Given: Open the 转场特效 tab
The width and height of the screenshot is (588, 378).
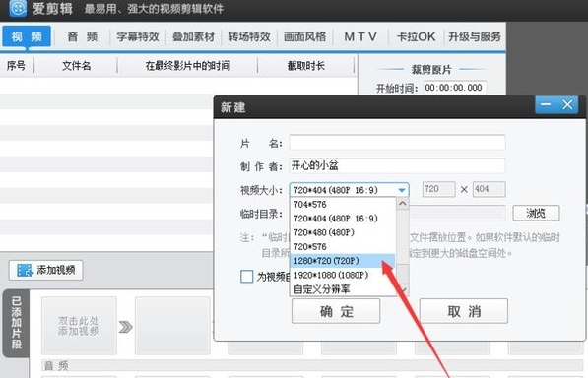Looking at the screenshot, I should tap(249, 36).
